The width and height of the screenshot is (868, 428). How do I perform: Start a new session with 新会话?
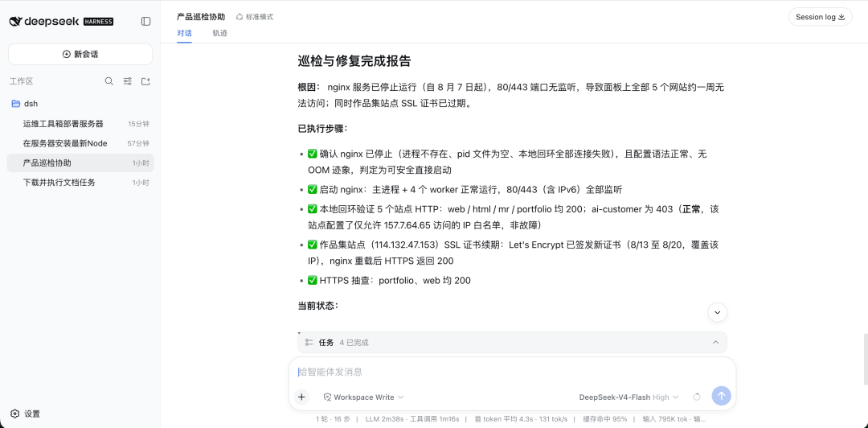point(80,55)
